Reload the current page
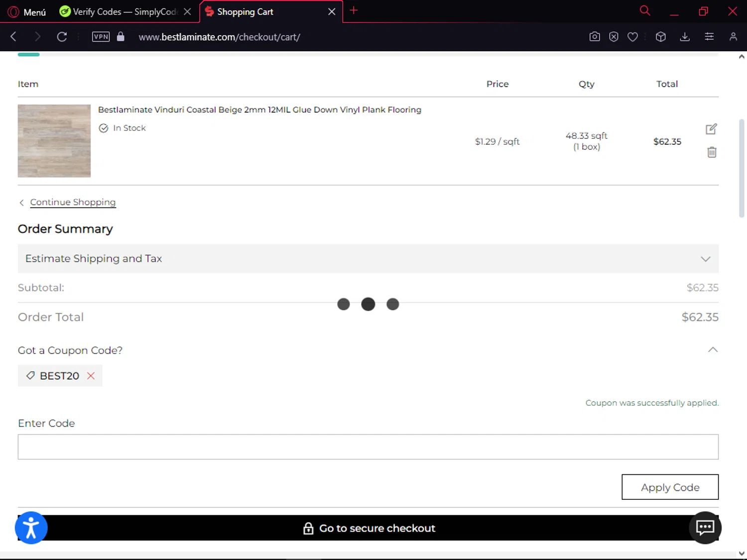This screenshot has height=560, width=747. [x=62, y=36]
